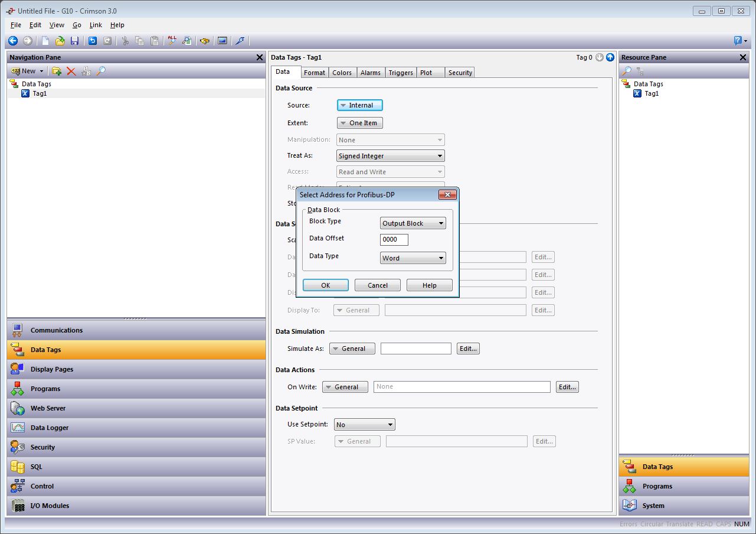Open the Extent One Item dropdown
The image size is (756, 534).
tap(360, 123)
